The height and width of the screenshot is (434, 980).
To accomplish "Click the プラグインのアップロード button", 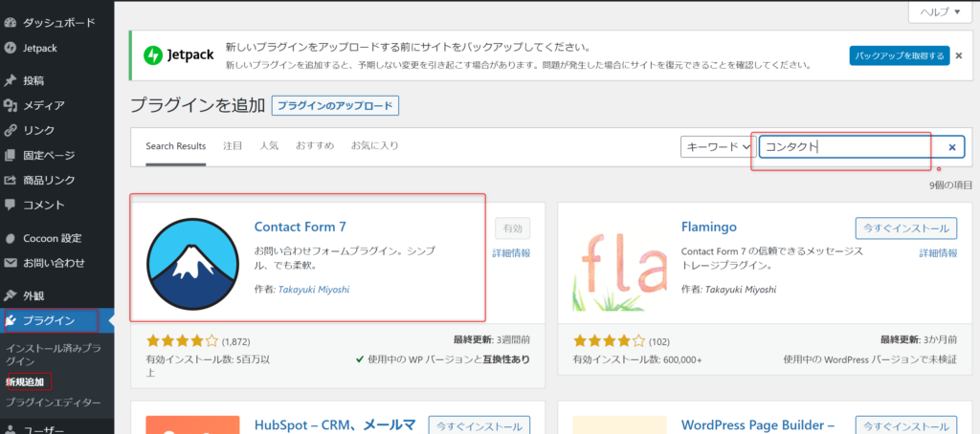I will tap(335, 105).
